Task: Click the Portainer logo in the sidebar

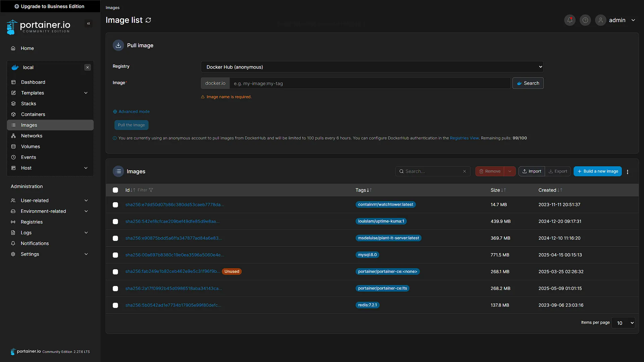Action: tap(38, 27)
